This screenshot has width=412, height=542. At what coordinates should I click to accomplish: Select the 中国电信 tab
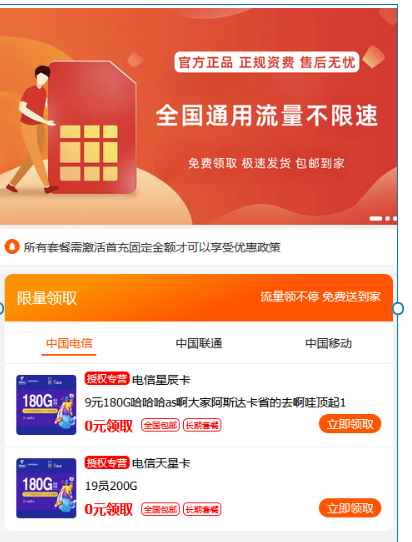pyautogui.click(x=69, y=343)
